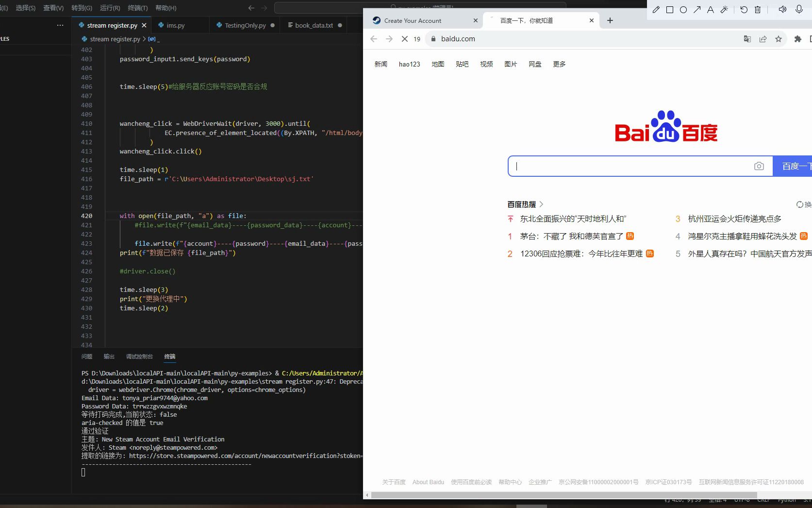The height and width of the screenshot is (508, 812).
Task: Stop loading the baidu.com page
Action: tap(404, 39)
